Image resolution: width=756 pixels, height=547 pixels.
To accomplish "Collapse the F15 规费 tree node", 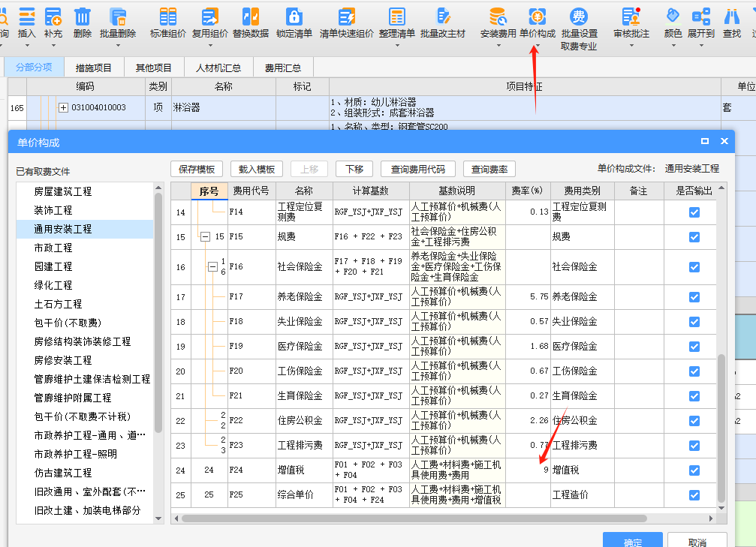I will pos(206,236).
